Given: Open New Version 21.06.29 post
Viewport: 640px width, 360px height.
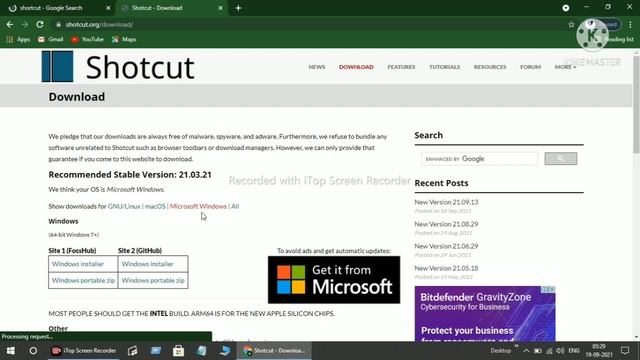Looking at the screenshot, I should [x=446, y=246].
